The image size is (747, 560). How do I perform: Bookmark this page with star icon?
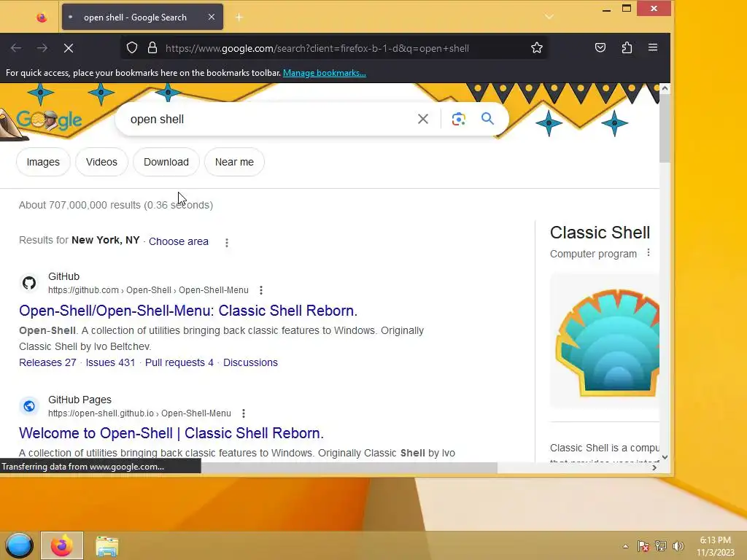coord(537,47)
